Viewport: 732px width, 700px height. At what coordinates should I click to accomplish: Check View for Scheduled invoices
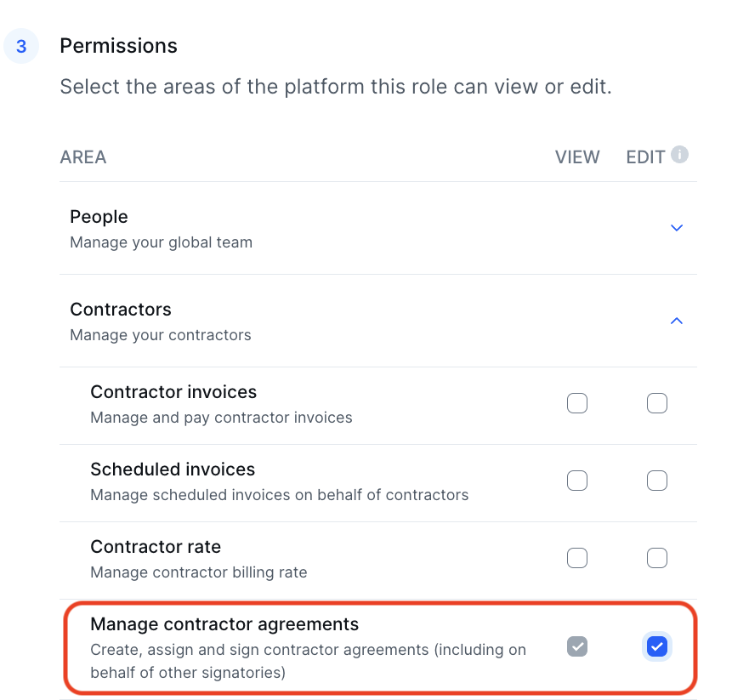pyautogui.click(x=577, y=481)
